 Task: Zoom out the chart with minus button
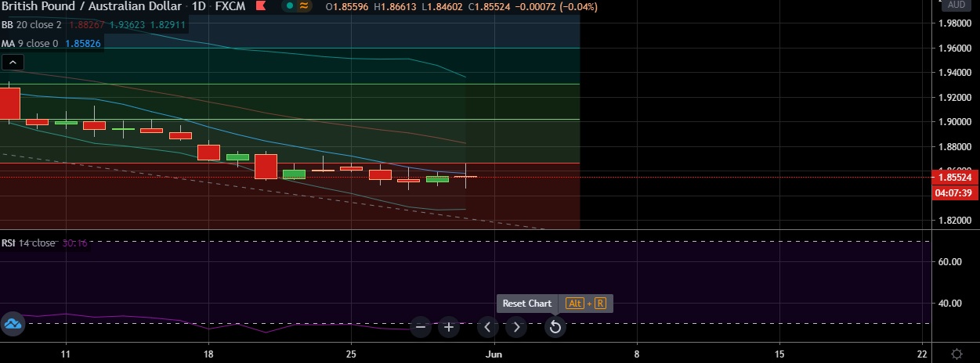pyautogui.click(x=421, y=327)
